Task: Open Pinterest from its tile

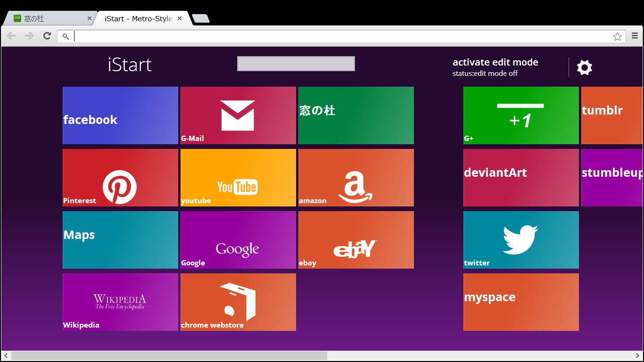Action: (120, 177)
